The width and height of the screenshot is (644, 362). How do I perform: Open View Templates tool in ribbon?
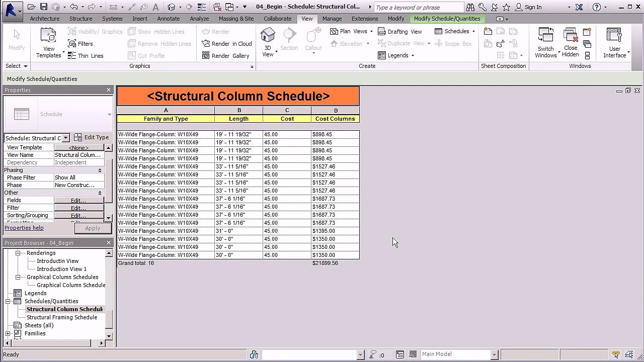click(48, 43)
